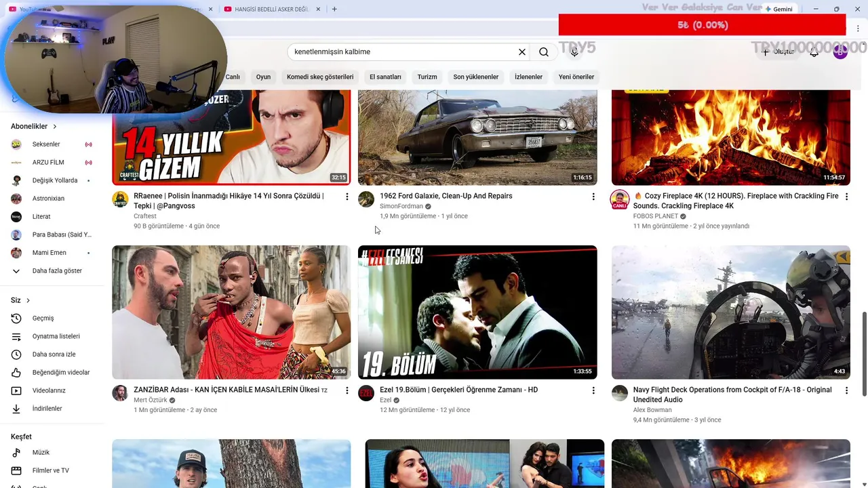Select the Yeni öneriler filter chip
This screenshot has width=868, height=488.
coord(576,77)
